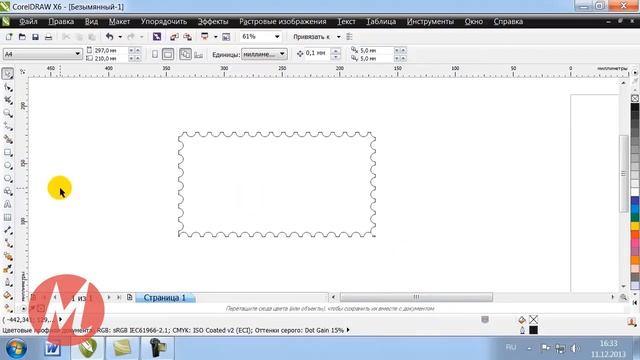The width and height of the screenshot is (640, 360).
Task: Open Word from the Windows taskbar
Action: 53,348
